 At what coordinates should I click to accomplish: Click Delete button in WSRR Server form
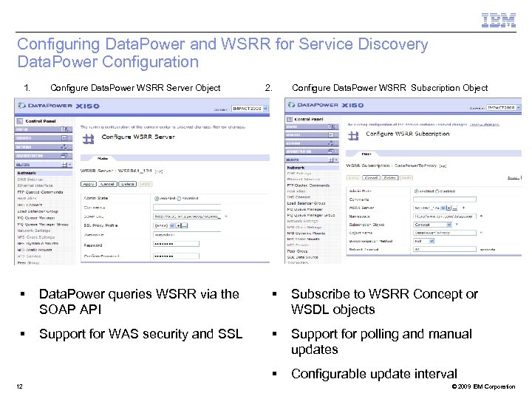(128, 184)
